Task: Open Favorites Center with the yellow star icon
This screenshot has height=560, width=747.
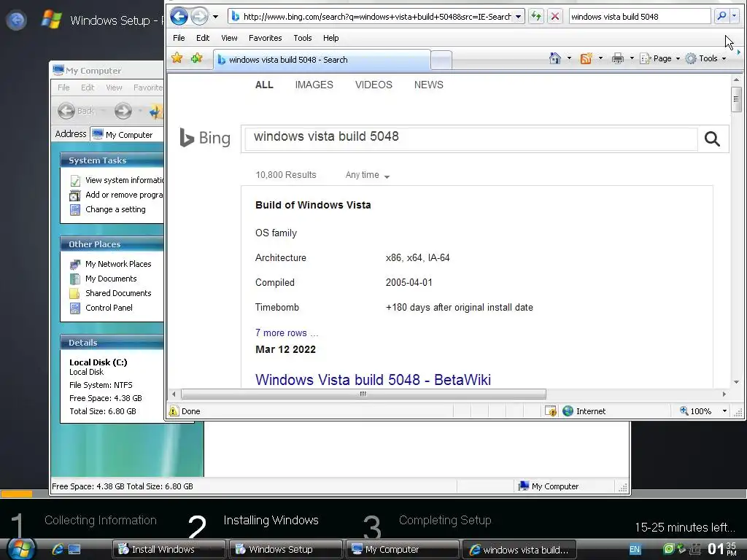Action: [x=177, y=58]
